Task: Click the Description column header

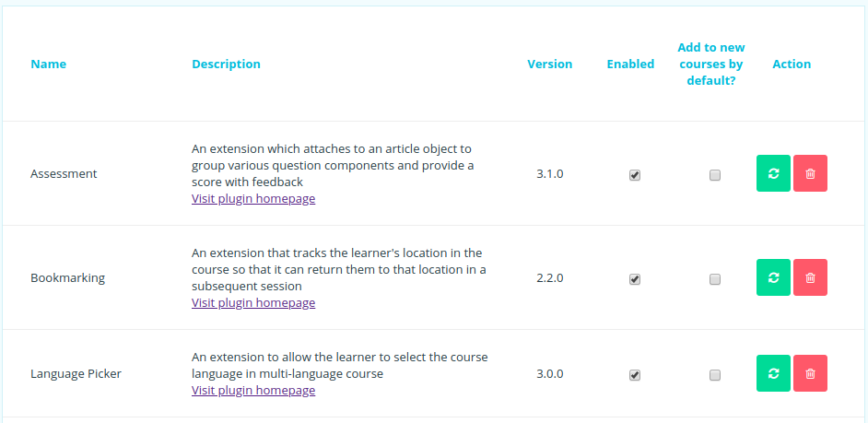Action: tap(226, 64)
